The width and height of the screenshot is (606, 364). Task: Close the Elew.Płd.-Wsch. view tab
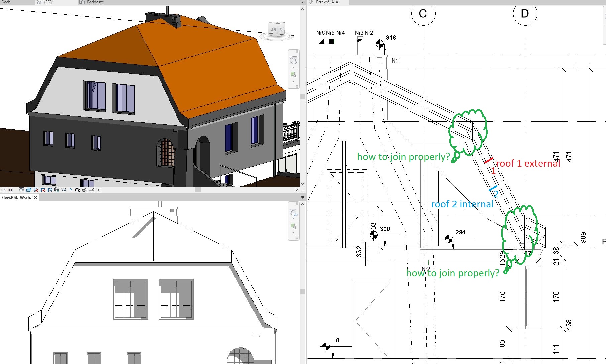click(x=35, y=198)
